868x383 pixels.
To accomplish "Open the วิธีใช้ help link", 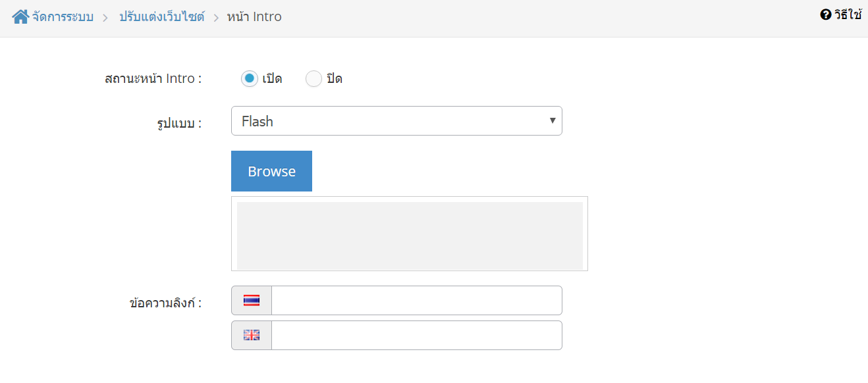I will tap(848, 14).
